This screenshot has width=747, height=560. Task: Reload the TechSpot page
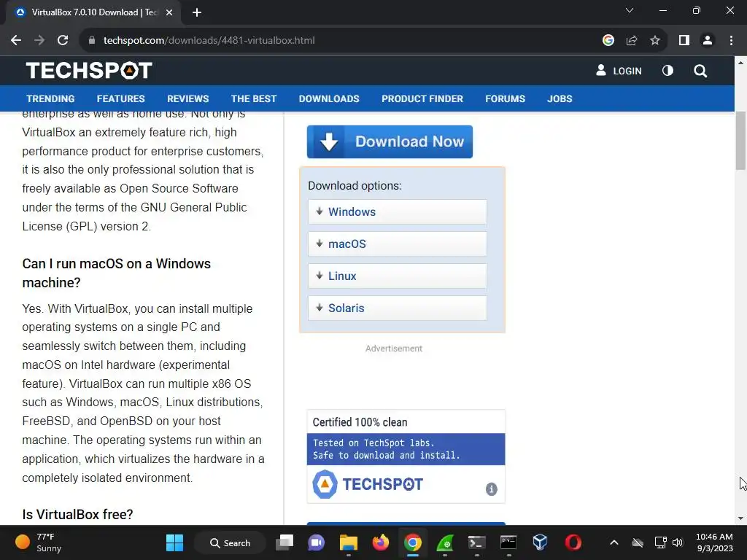63,41
